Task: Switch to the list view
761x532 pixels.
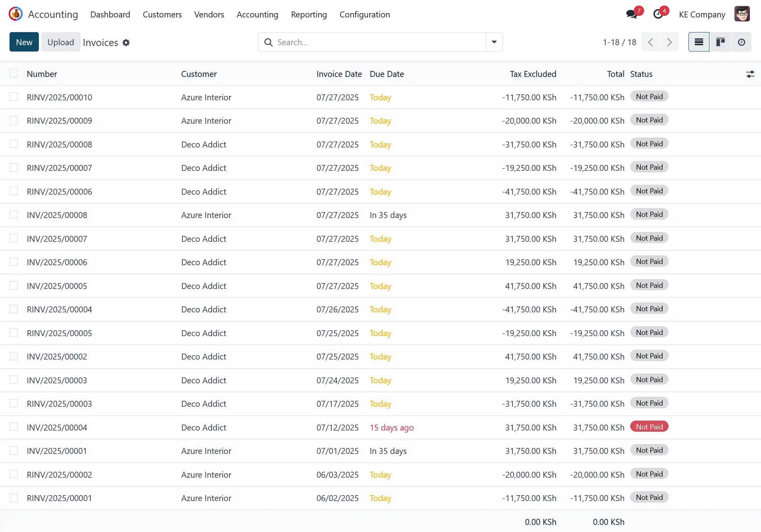Action: pyautogui.click(x=699, y=42)
